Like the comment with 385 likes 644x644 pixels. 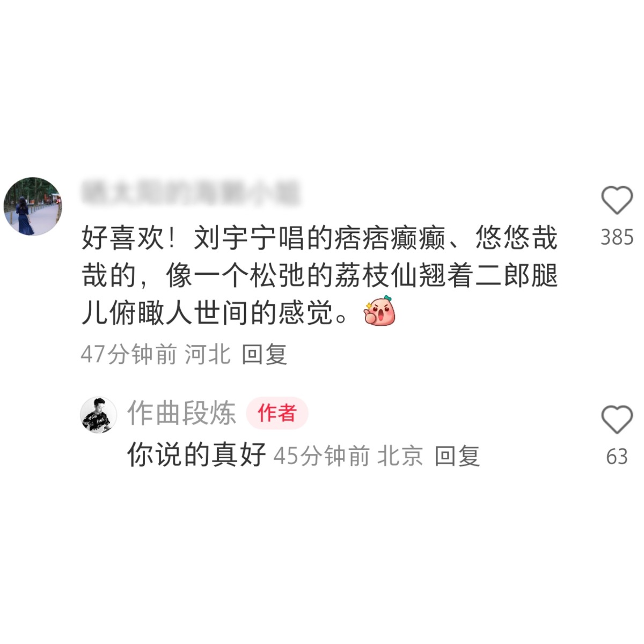click(617, 200)
